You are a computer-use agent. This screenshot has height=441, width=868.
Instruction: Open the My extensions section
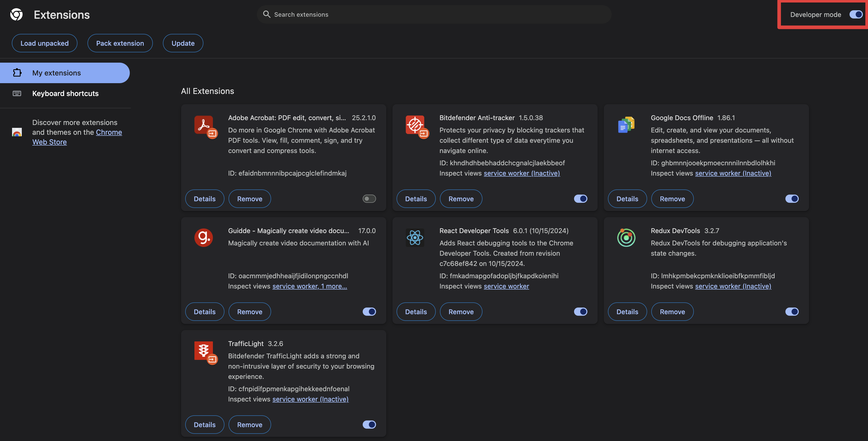tap(65, 73)
